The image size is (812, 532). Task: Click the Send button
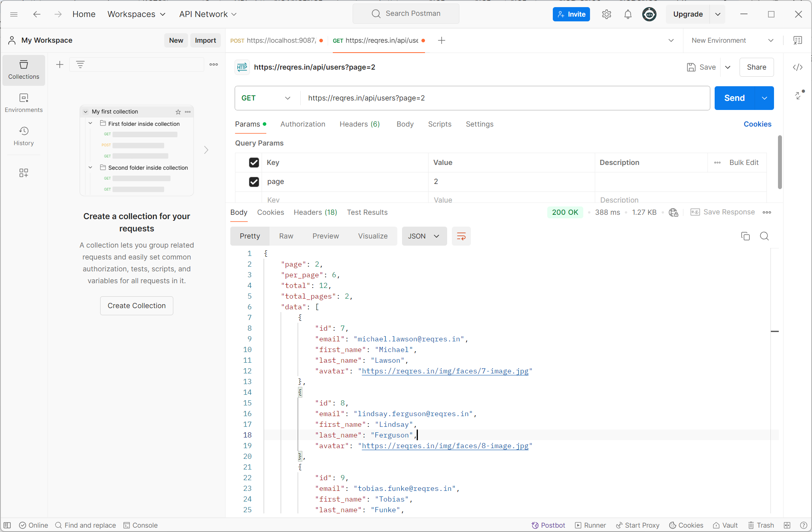pyautogui.click(x=734, y=98)
